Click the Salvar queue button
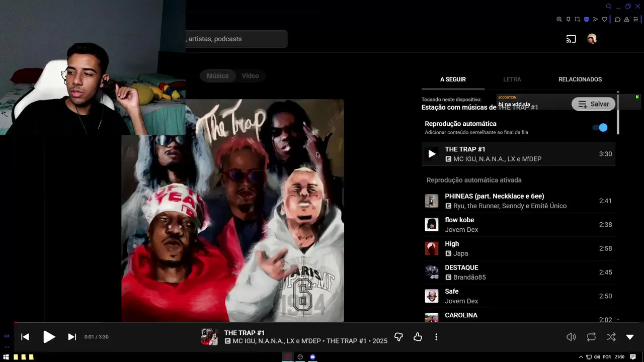The image size is (644, 362). (x=594, y=104)
